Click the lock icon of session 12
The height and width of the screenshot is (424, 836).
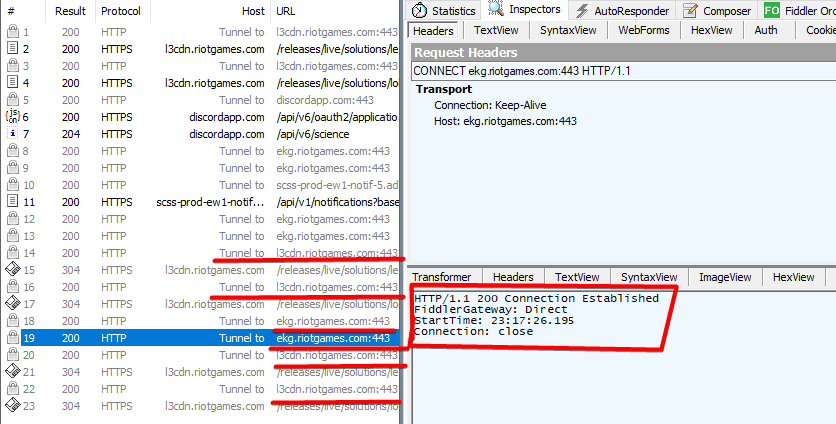click(13, 219)
